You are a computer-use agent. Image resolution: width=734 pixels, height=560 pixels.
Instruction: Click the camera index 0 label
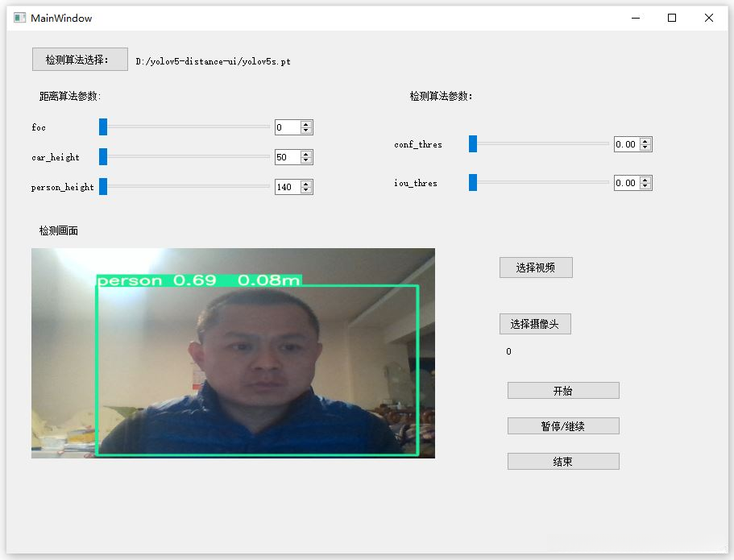[x=509, y=351]
